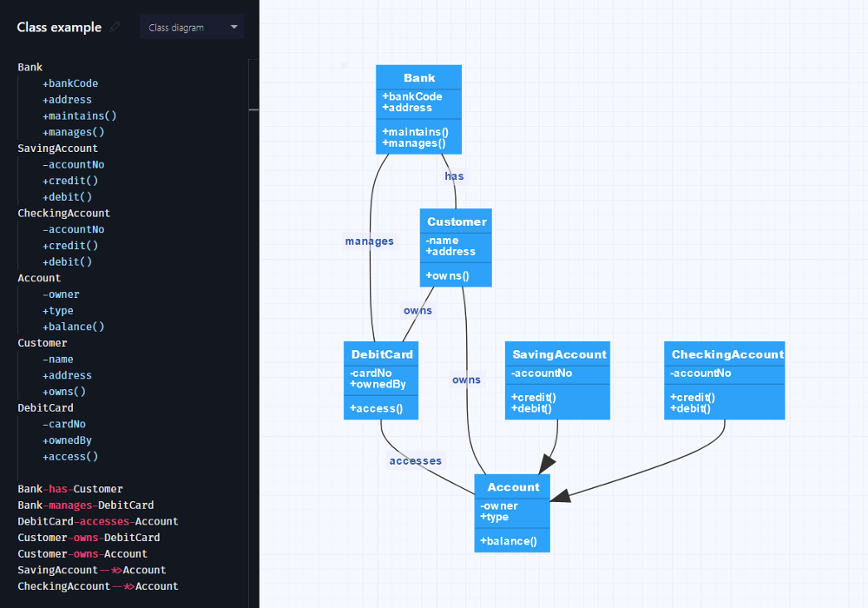This screenshot has width=868, height=608.
Task: Click the 'manages' relationship label
Action: click(369, 241)
